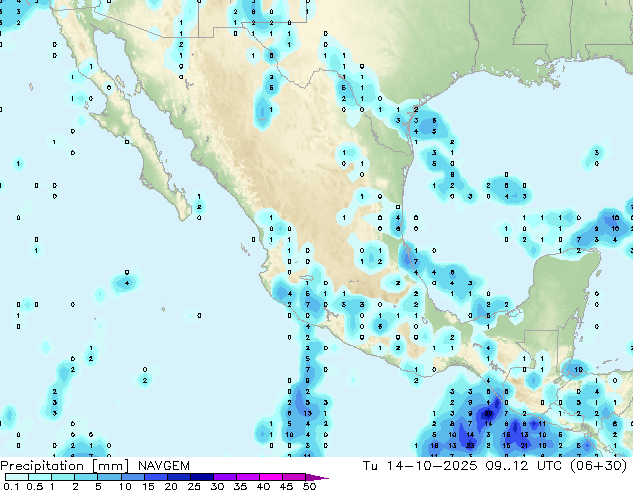Pick the 15–20 mm legend color swatch
The width and height of the screenshot is (634, 490).
(155, 477)
